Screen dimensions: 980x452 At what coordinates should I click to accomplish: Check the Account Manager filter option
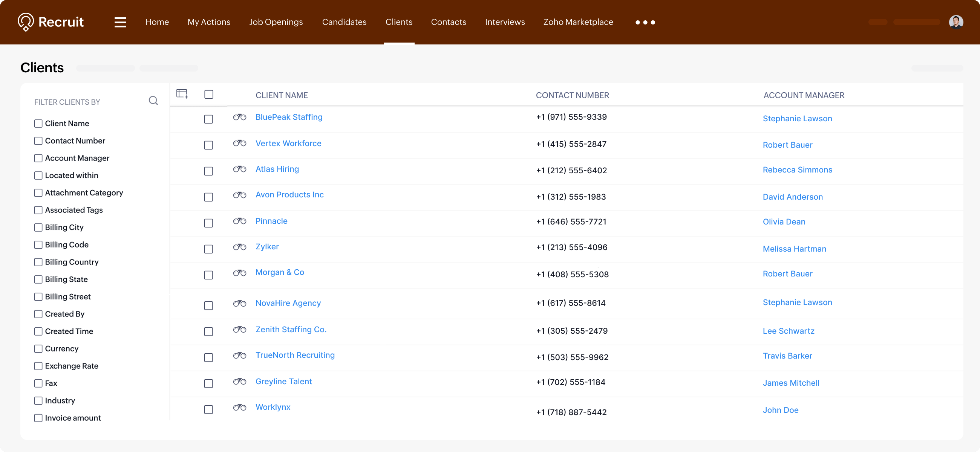[x=38, y=158]
